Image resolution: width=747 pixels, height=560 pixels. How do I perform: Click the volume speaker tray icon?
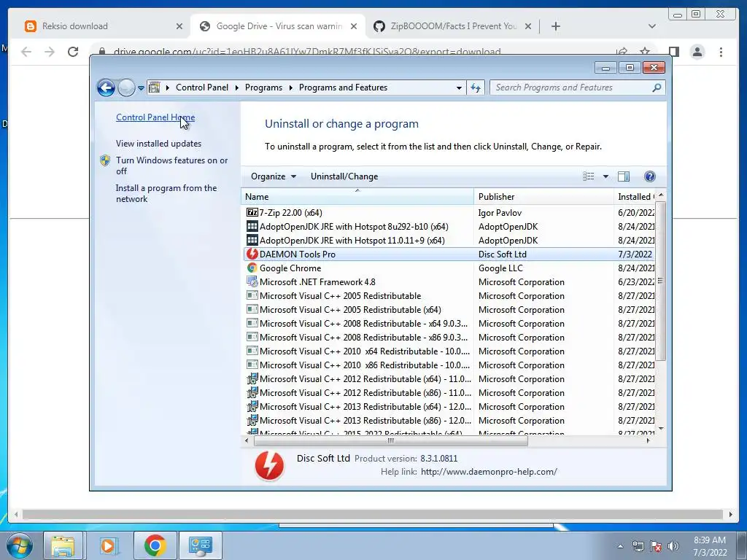point(673,546)
